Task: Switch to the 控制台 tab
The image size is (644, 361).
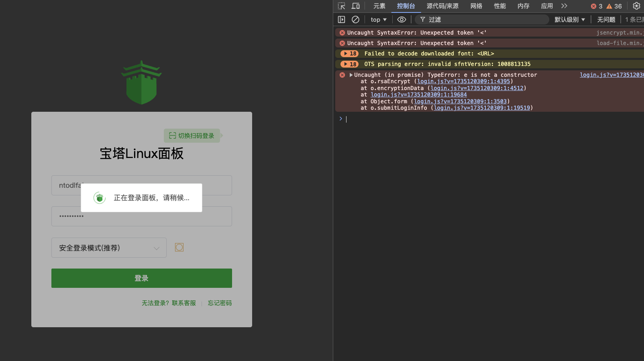Action: click(406, 6)
